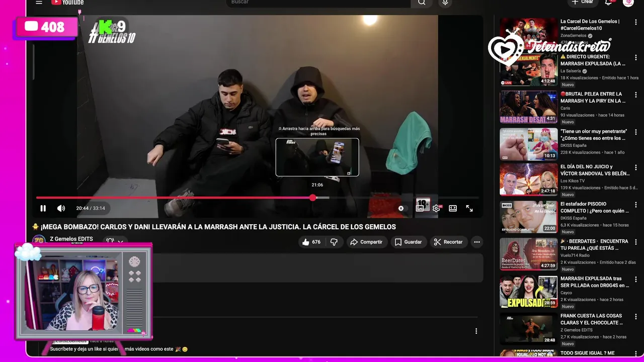Click the magnifier search button
The width and height of the screenshot is (644, 362).
tap(422, 3)
